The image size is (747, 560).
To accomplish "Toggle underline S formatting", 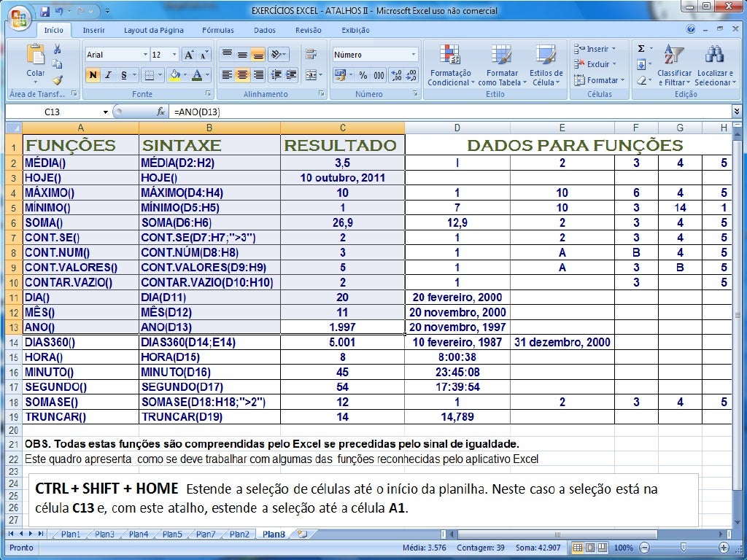I will pyautogui.click(x=124, y=75).
